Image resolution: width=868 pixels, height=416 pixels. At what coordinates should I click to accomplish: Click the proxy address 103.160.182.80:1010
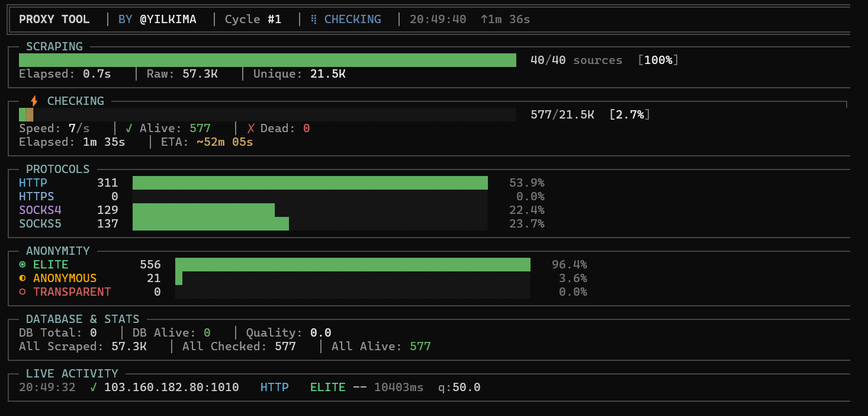point(172,388)
